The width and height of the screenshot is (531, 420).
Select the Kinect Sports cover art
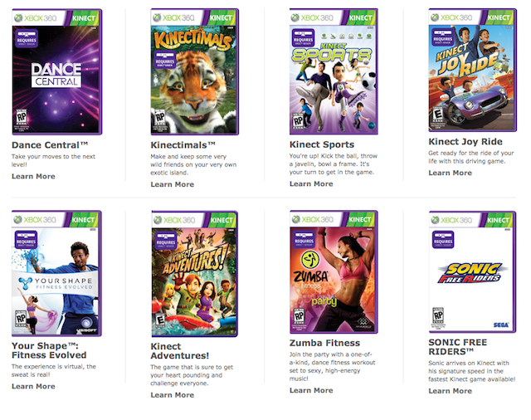(334, 71)
